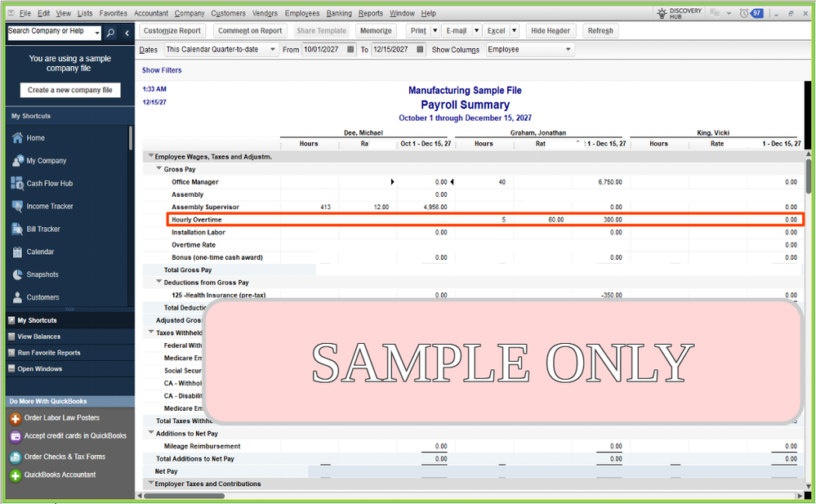Click the Customize Report button

pyautogui.click(x=172, y=31)
